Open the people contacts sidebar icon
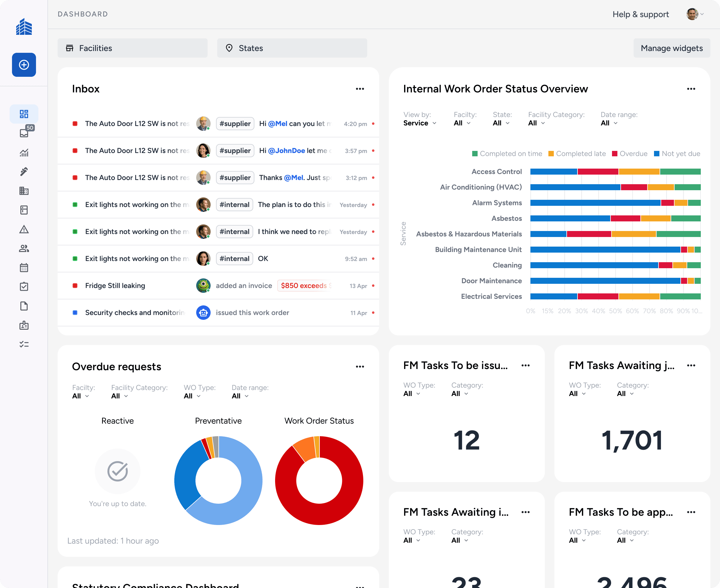This screenshot has width=720, height=588. (x=24, y=248)
